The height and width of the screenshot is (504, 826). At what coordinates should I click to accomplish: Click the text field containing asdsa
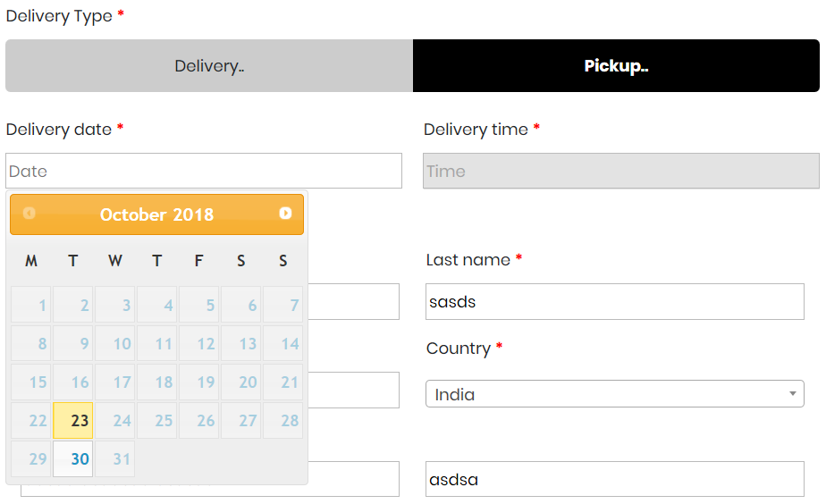[x=615, y=480]
